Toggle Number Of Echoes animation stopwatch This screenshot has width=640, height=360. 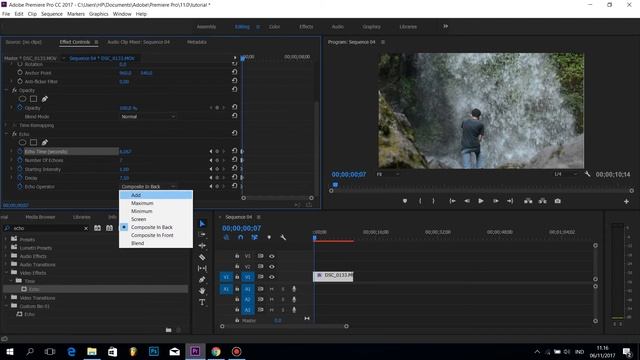(x=20, y=160)
